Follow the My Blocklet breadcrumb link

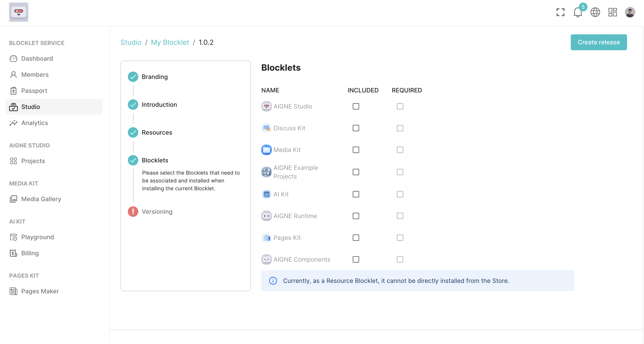170,42
